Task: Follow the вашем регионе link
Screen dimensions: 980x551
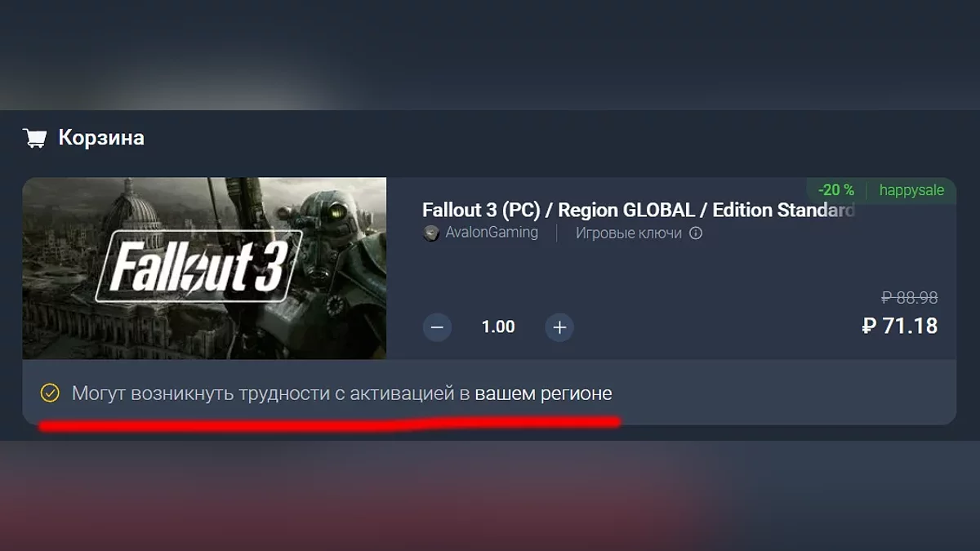Action: click(543, 393)
